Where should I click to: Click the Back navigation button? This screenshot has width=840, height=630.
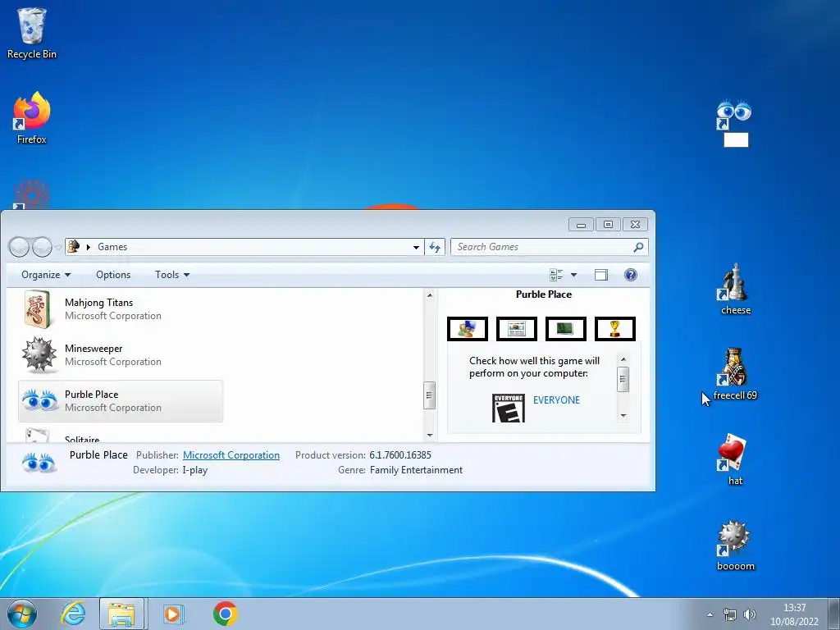(19, 247)
